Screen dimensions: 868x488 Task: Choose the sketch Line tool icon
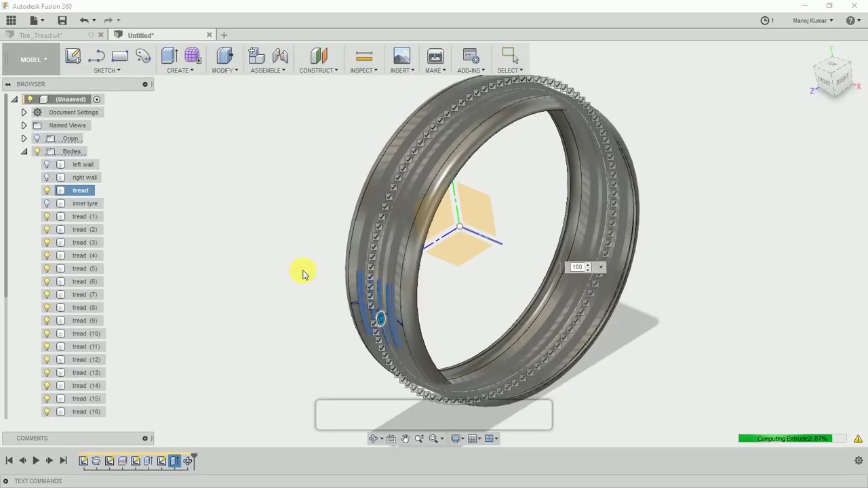pos(96,56)
